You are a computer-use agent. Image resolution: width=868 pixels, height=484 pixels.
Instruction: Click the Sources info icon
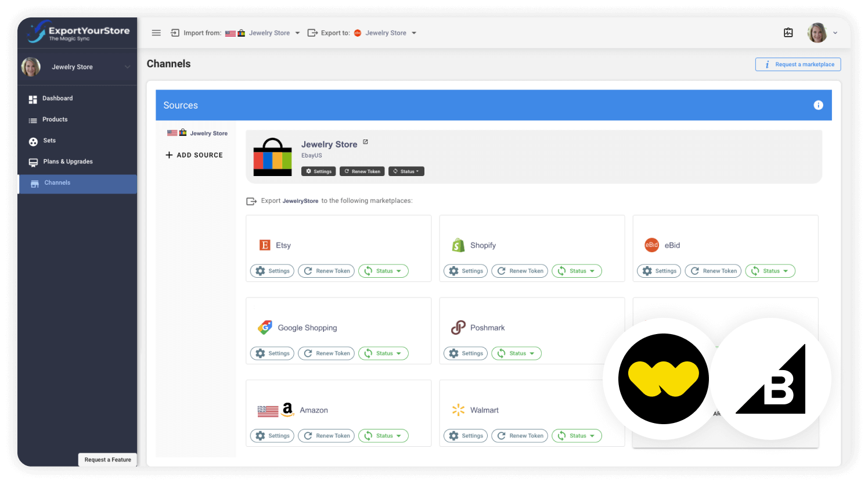point(818,105)
